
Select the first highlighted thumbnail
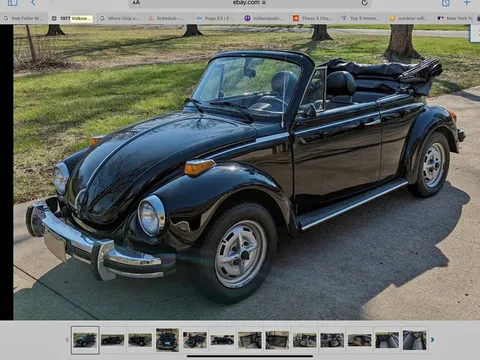(85, 340)
